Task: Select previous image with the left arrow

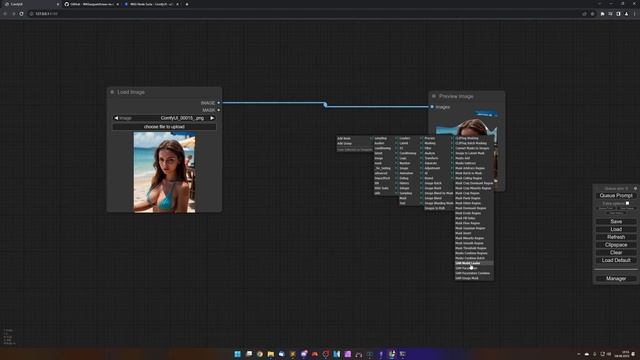Action: [x=116, y=118]
